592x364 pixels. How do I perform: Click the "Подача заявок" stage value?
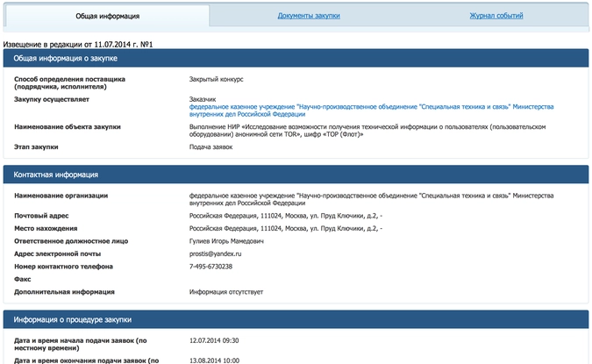(x=211, y=147)
